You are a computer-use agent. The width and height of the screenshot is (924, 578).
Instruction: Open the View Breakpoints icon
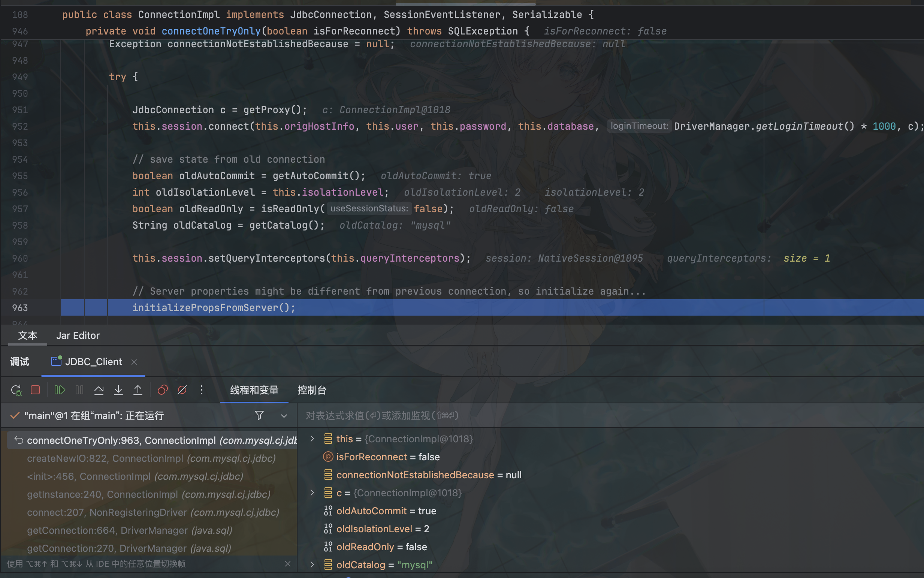pyautogui.click(x=163, y=390)
